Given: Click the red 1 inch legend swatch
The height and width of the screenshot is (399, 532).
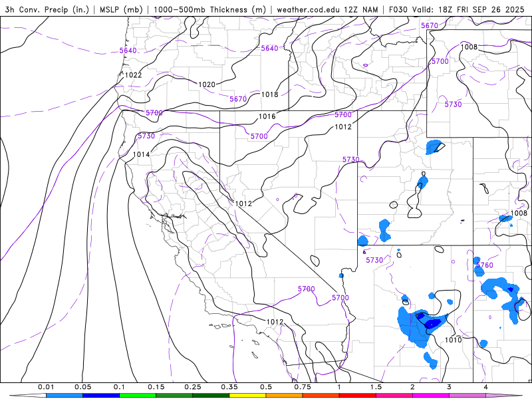Looking at the screenshot, I should pos(358,396).
